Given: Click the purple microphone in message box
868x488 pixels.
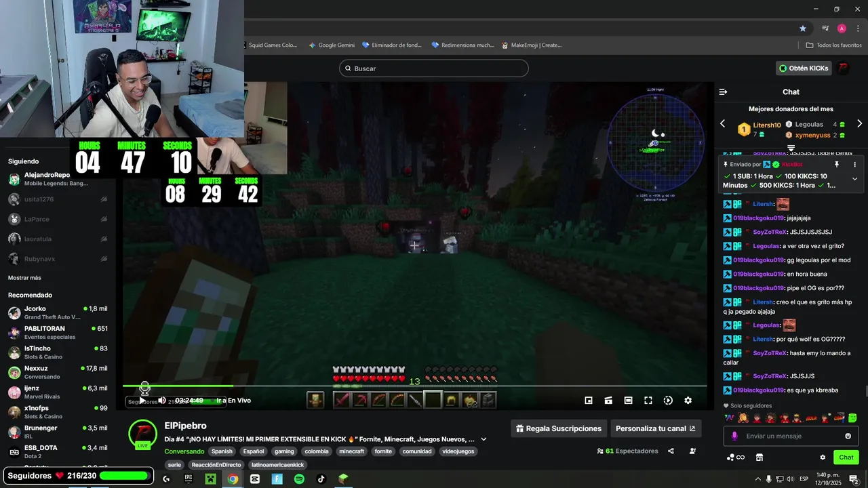Looking at the screenshot, I should click(x=734, y=436).
